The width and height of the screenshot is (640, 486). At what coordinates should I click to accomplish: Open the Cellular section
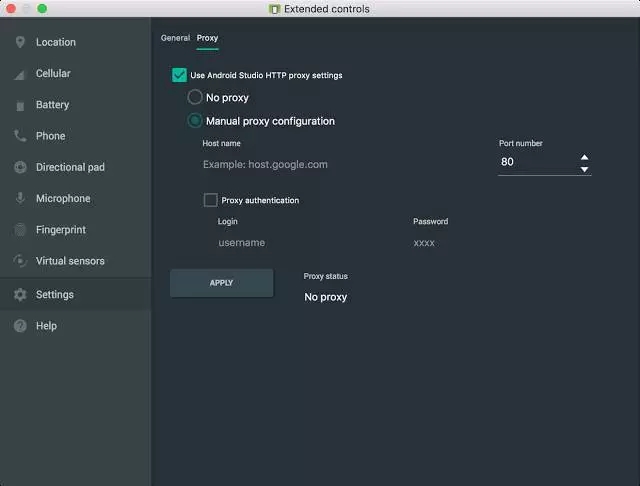76,73
